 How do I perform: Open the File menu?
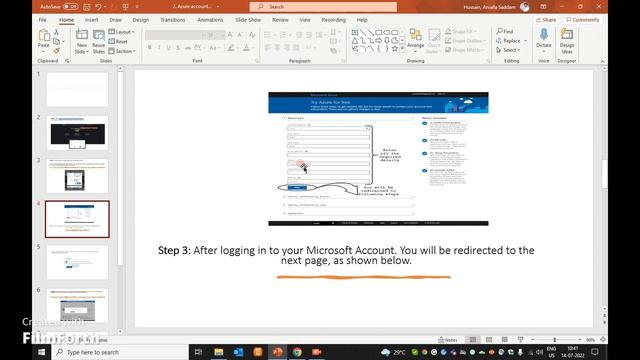coord(42,20)
